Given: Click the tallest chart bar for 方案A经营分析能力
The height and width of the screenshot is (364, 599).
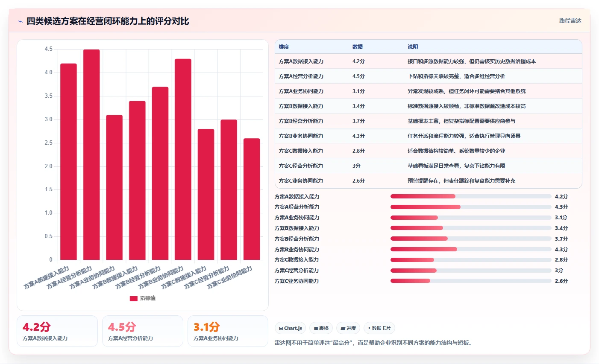Looking at the screenshot, I should [91, 154].
